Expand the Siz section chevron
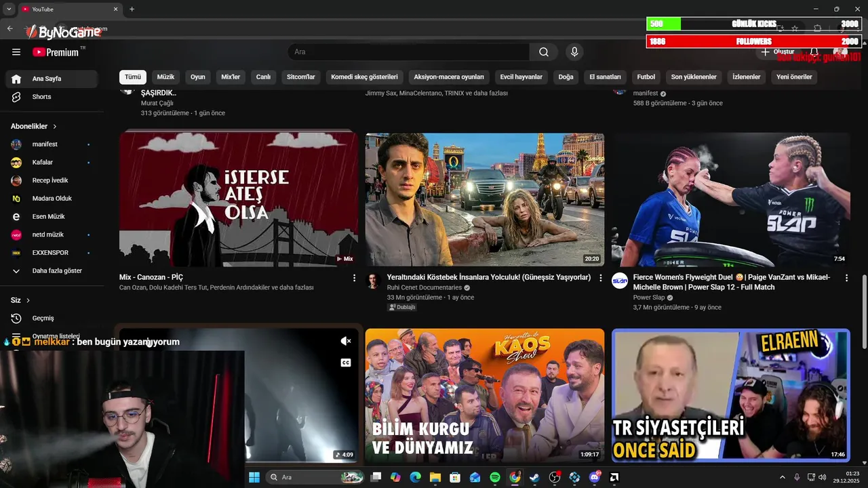Viewport: 868px width, 488px height. pos(28,300)
